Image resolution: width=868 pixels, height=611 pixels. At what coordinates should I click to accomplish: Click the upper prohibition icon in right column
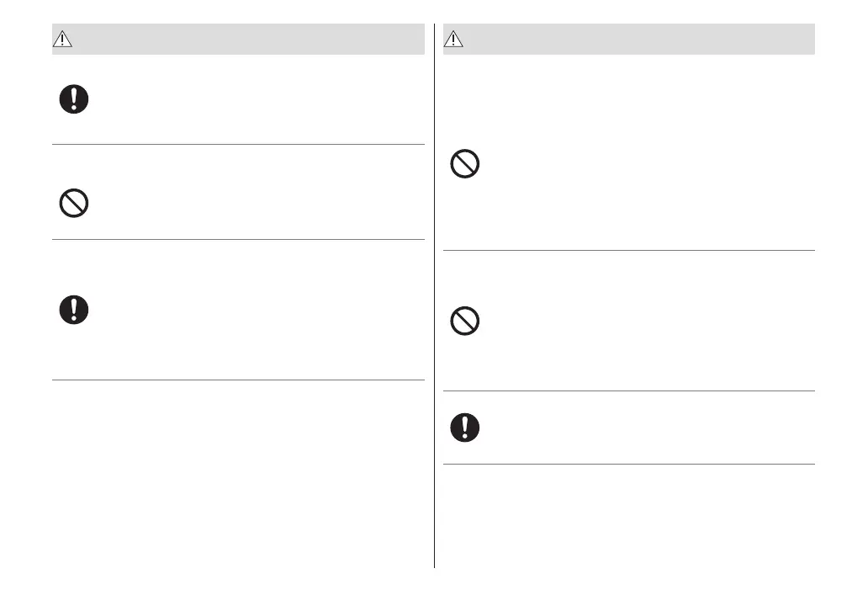pyautogui.click(x=465, y=163)
